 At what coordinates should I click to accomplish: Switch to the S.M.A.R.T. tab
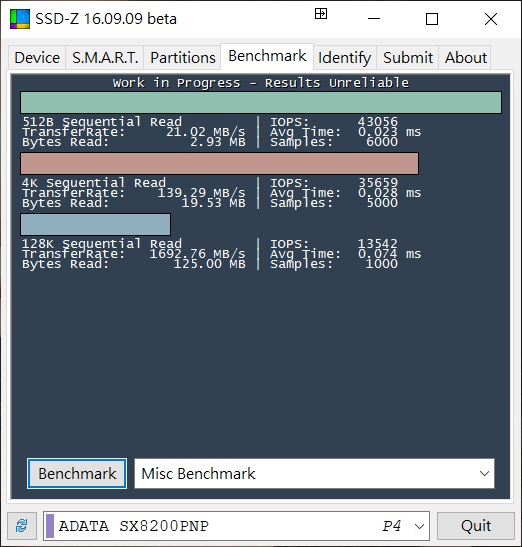[x=105, y=58]
